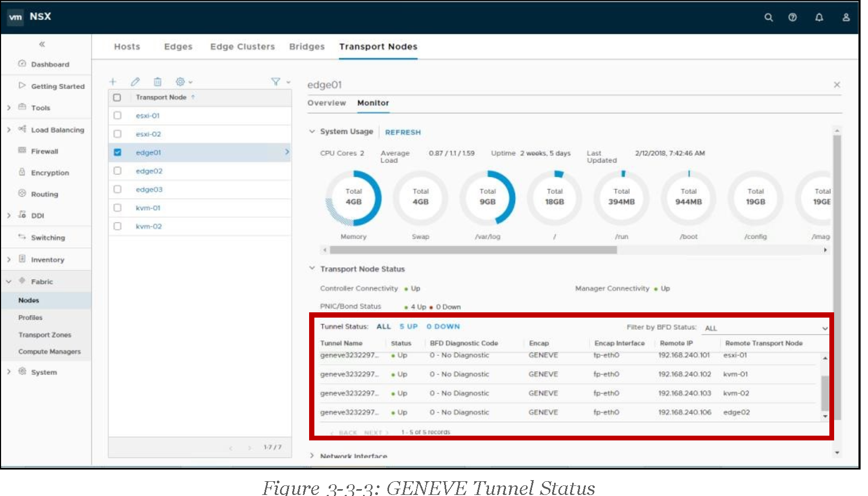The width and height of the screenshot is (868, 496).
Task: Click the sort arrow on Transport Node column
Action: (x=193, y=97)
